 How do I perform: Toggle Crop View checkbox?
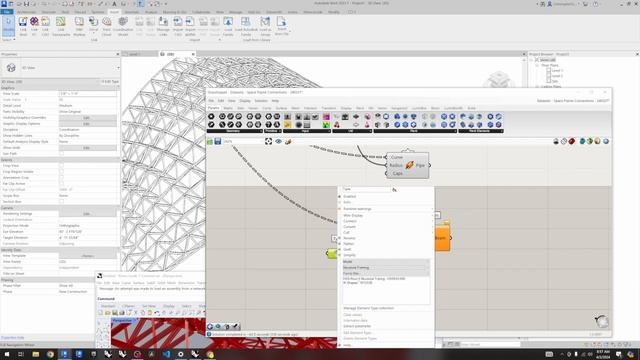click(x=61, y=166)
